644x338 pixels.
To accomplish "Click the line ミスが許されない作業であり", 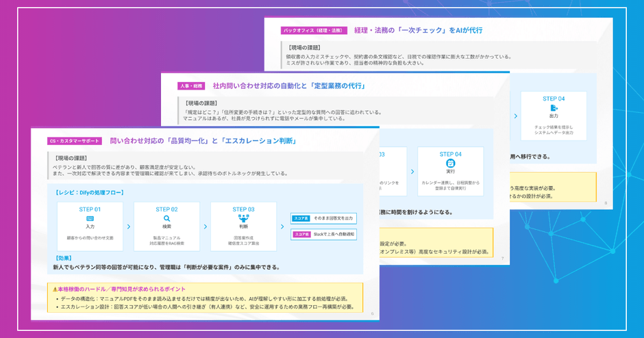I will point(356,63).
